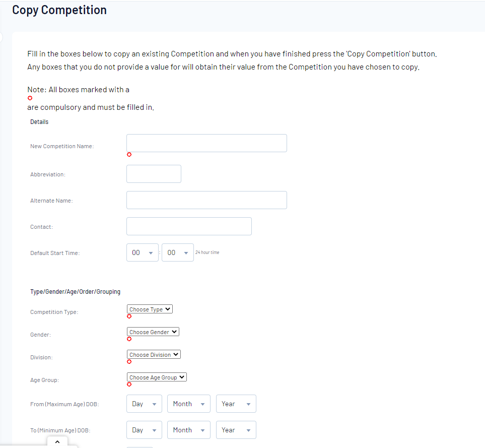Open the Default Start Time hour dropdown
485x448 pixels.
tap(143, 252)
